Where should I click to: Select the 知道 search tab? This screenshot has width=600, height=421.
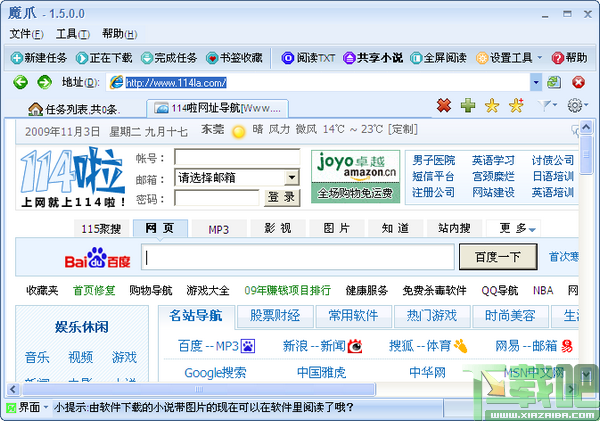coord(395,228)
